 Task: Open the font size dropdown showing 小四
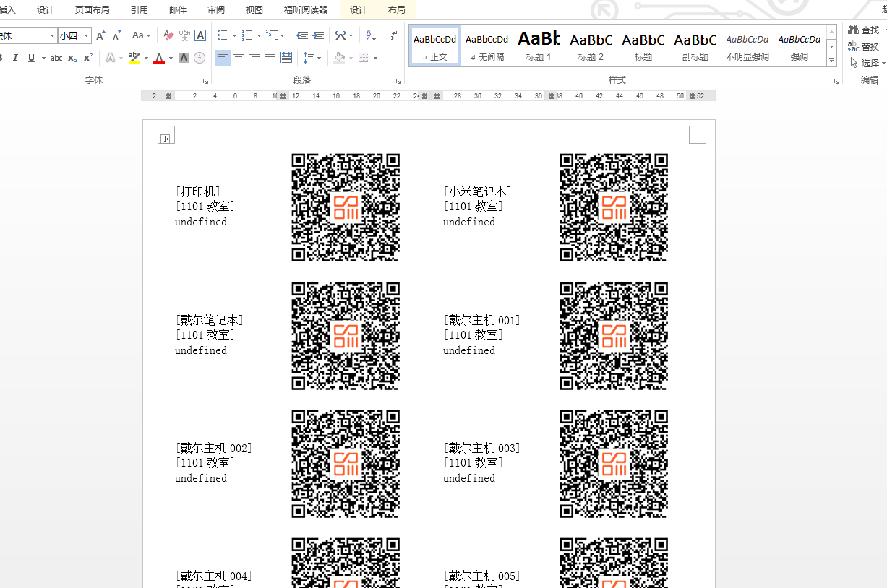(87, 35)
